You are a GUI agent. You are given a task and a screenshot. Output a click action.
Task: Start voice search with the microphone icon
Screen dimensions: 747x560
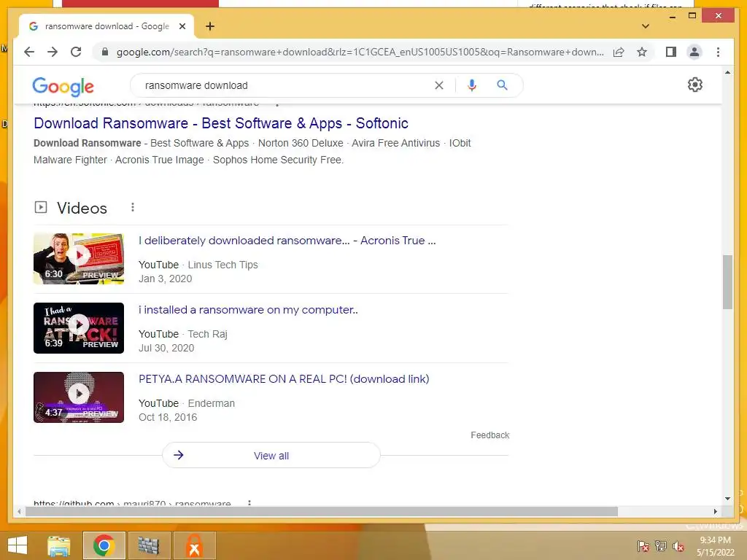(472, 85)
